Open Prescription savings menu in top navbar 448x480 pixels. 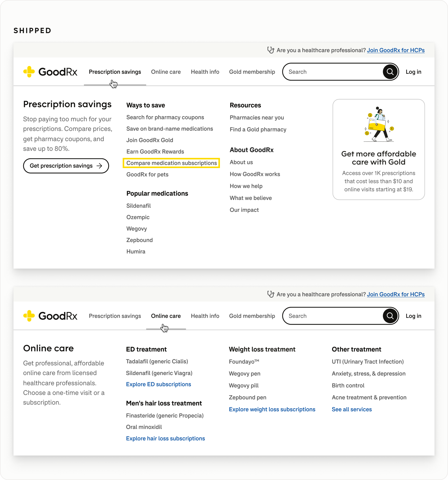click(115, 72)
